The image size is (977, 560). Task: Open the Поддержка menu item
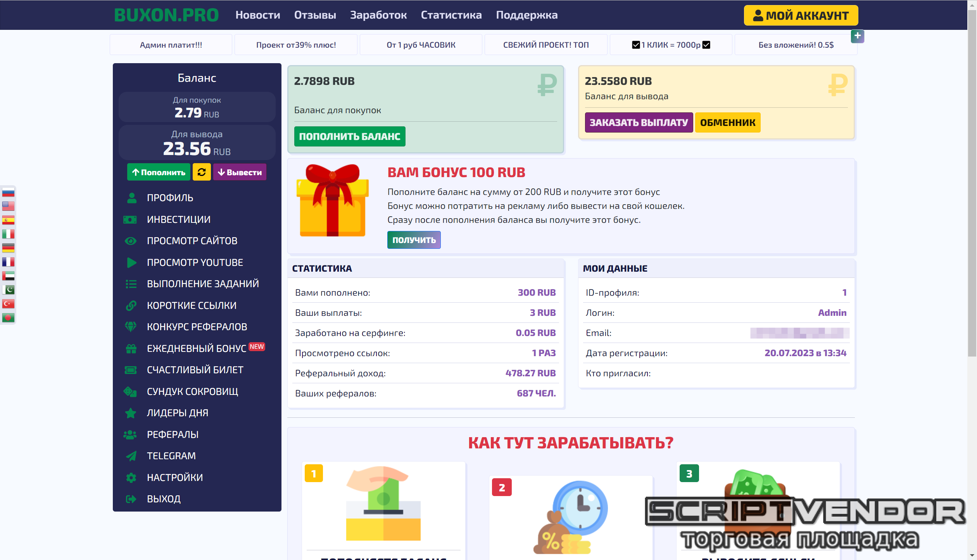click(526, 15)
